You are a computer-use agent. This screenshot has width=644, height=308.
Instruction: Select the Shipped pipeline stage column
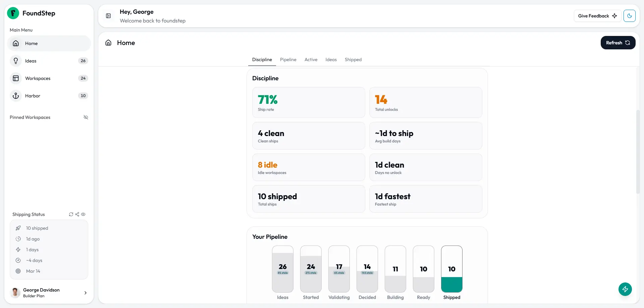pos(452,273)
